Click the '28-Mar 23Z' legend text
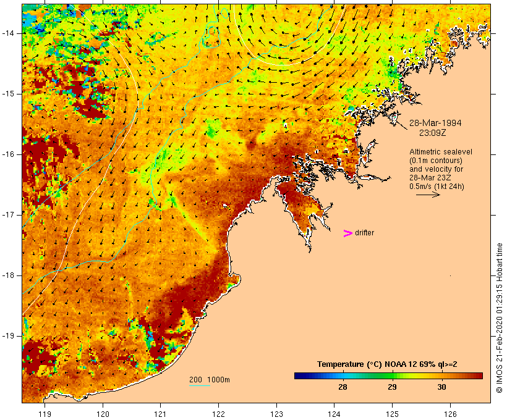 pos(430,178)
